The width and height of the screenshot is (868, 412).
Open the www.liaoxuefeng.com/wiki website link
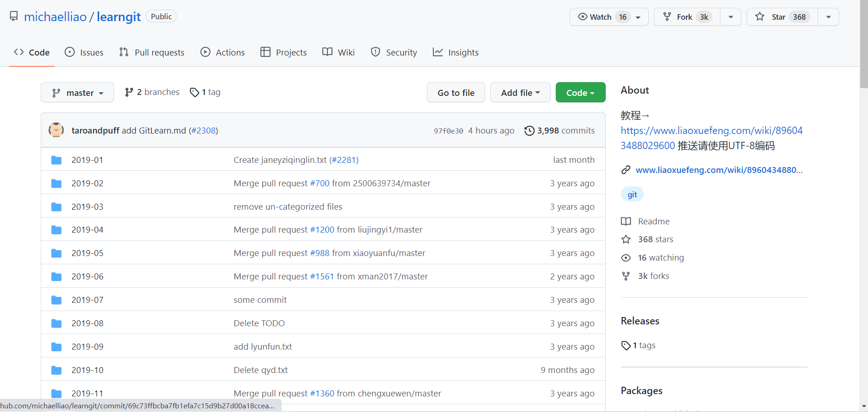[719, 170]
